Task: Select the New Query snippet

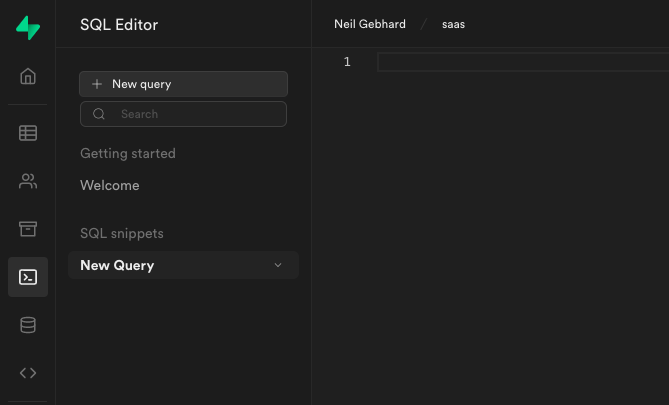Action: pyautogui.click(x=183, y=265)
